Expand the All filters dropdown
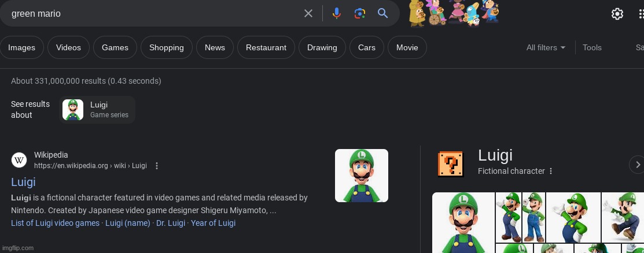This screenshot has height=253, width=644. (546, 47)
